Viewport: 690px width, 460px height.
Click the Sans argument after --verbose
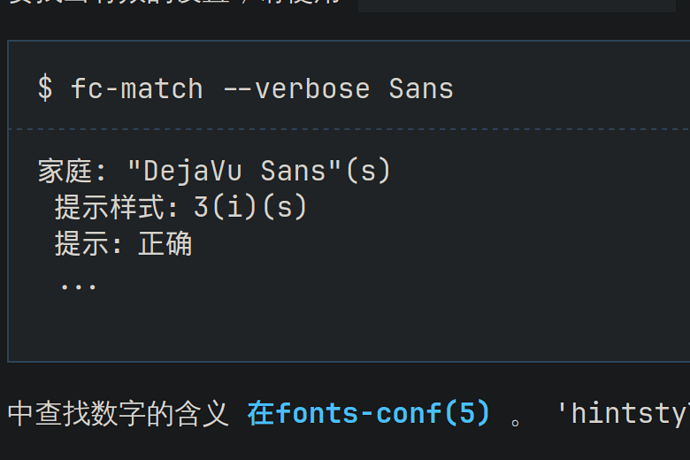pos(421,88)
